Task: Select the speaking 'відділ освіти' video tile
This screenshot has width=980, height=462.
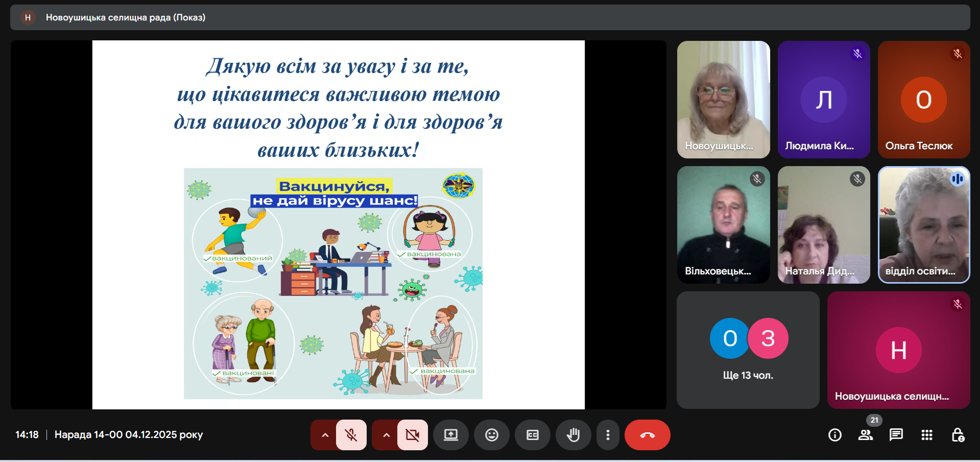Action: 923,225
